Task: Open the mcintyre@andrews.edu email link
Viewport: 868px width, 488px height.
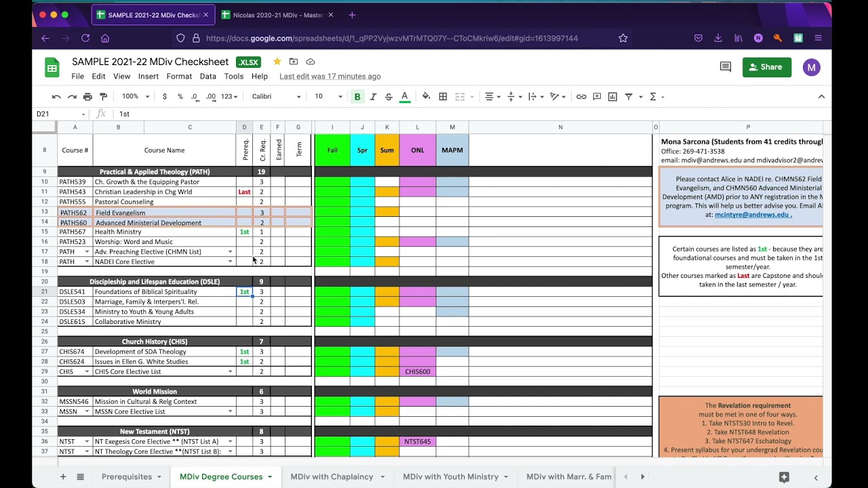Action: (753, 215)
